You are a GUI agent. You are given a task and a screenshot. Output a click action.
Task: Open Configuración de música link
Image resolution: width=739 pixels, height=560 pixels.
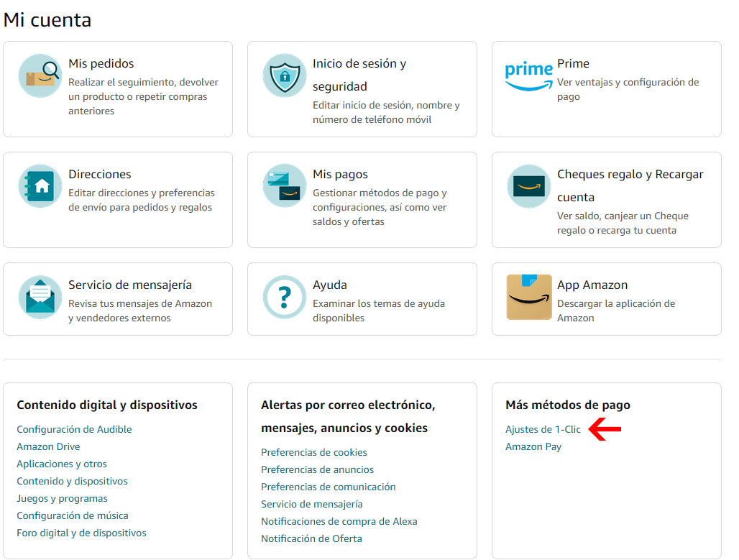[x=72, y=515]
